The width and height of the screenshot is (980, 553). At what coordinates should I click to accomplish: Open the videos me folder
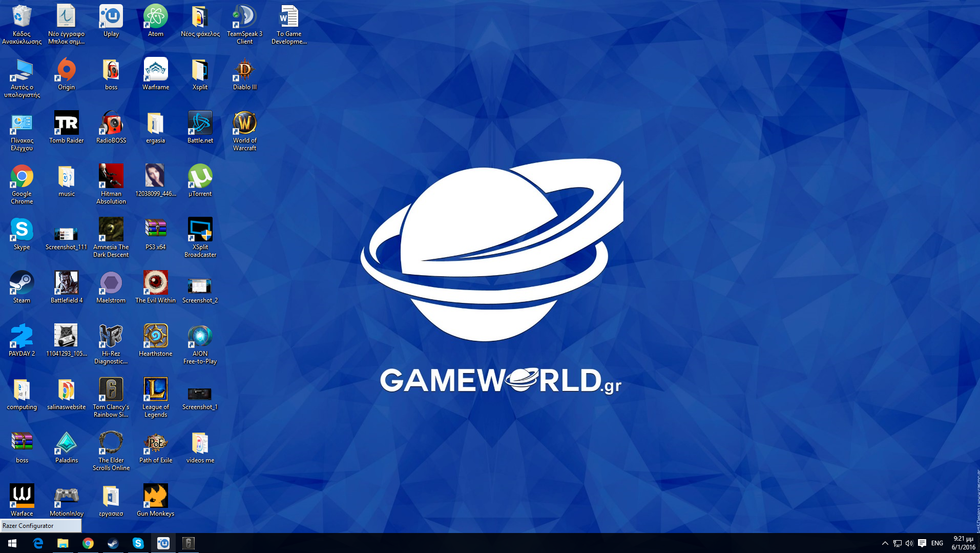200,447
